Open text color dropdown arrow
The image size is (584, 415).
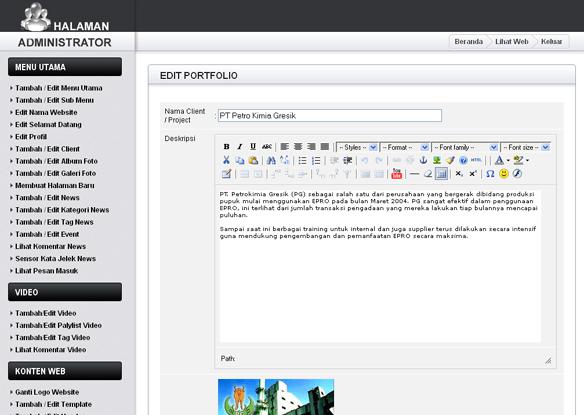click(508, 161)
